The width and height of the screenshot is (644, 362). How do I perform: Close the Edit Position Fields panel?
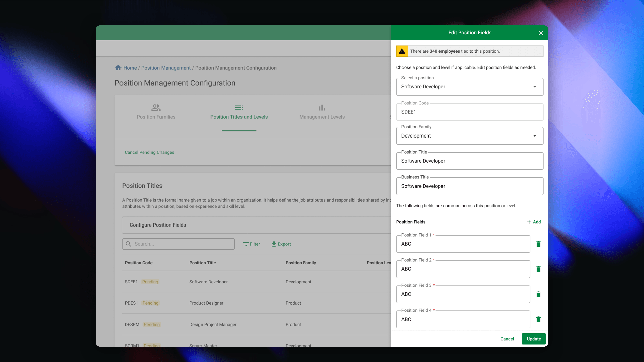[541, 33]
